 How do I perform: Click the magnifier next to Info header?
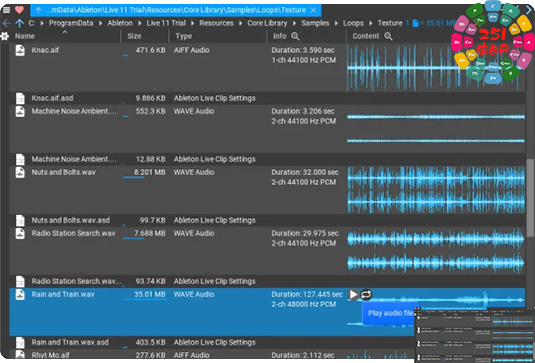pyautogui.click(x=295, y=36)
